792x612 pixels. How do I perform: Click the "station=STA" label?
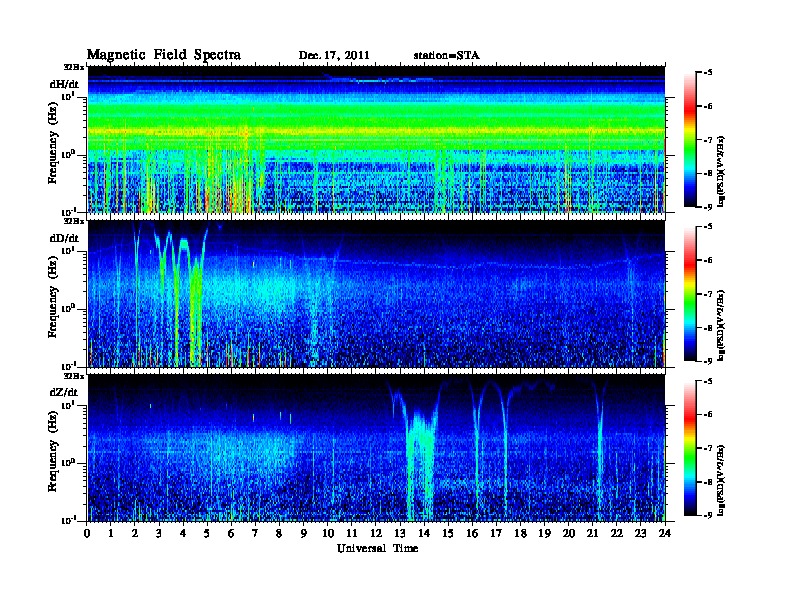(446, 56)
